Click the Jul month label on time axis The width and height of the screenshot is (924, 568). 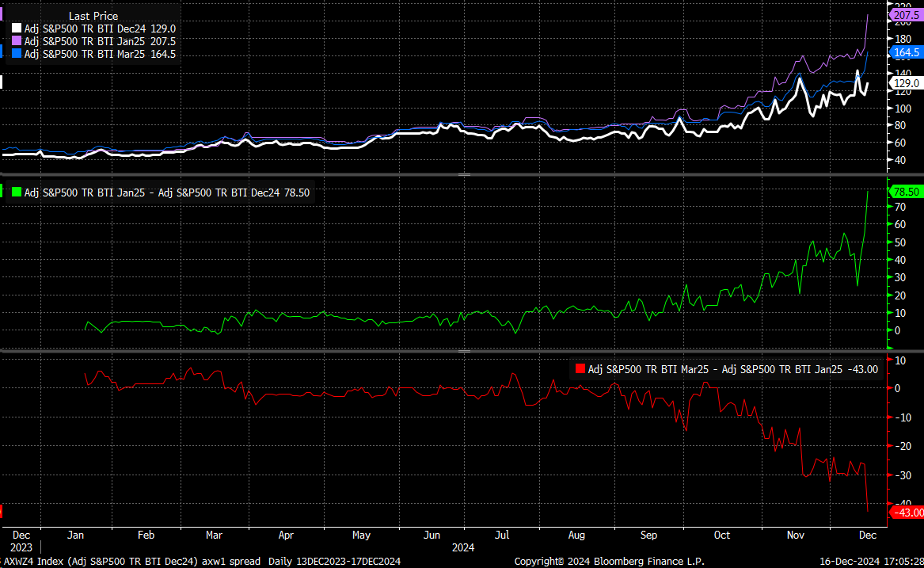(502, 535)
